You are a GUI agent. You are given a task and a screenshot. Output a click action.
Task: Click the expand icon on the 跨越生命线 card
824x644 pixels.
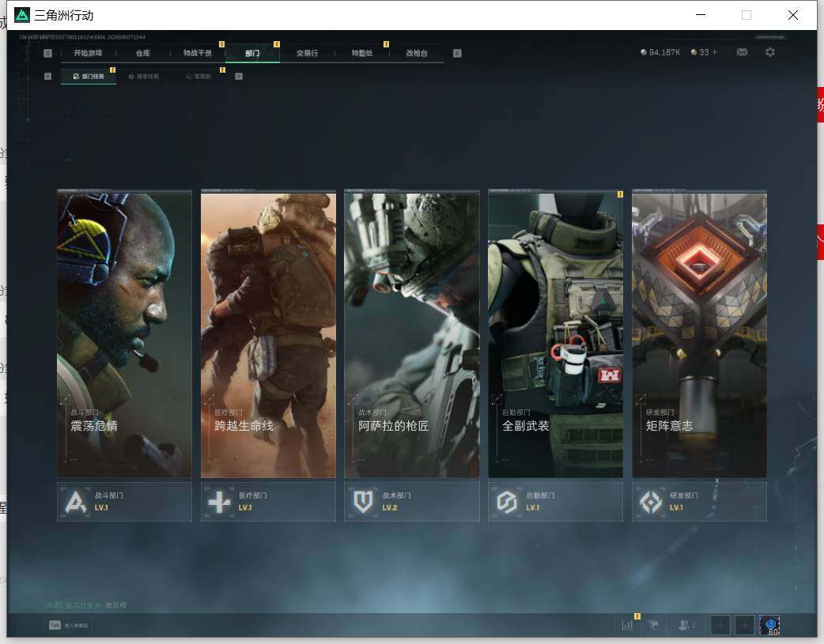click(x=209, y=399)
